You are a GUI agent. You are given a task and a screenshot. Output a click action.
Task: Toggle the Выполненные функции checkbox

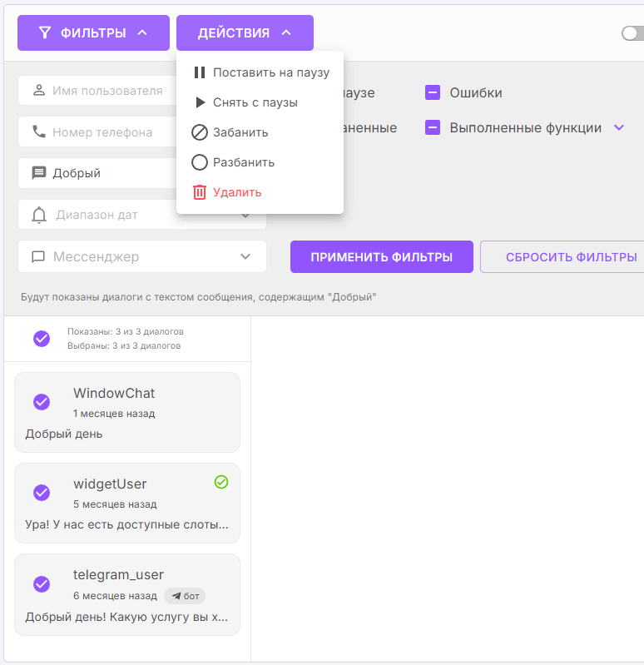[x=433, y=128]
